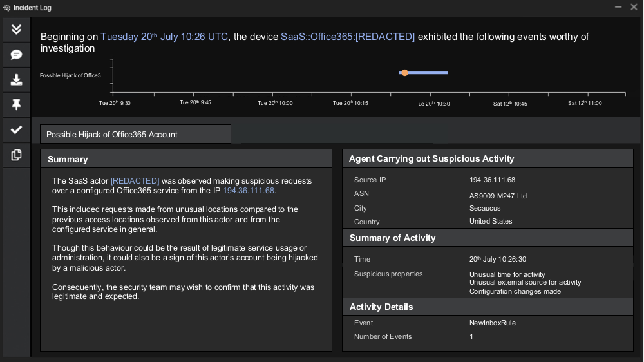The image size is (644, 362).
Task: Click the [REDACTED] actor link in Summary
Action: pos(135,181)
